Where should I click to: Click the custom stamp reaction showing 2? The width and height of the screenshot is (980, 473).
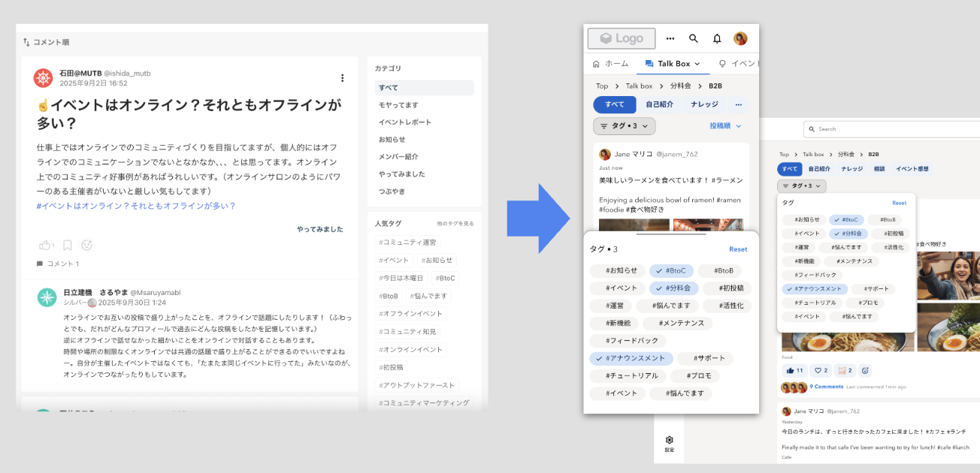coord(845,370)
